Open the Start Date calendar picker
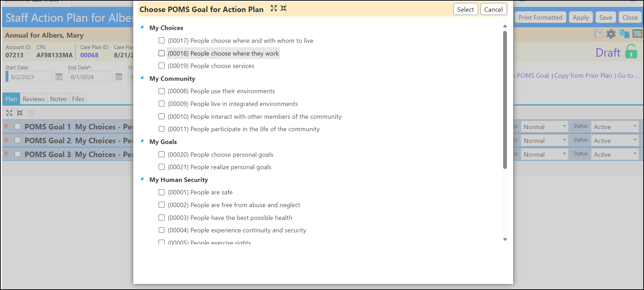The height and width of the screenshot is (290, 644). point(59,77)
